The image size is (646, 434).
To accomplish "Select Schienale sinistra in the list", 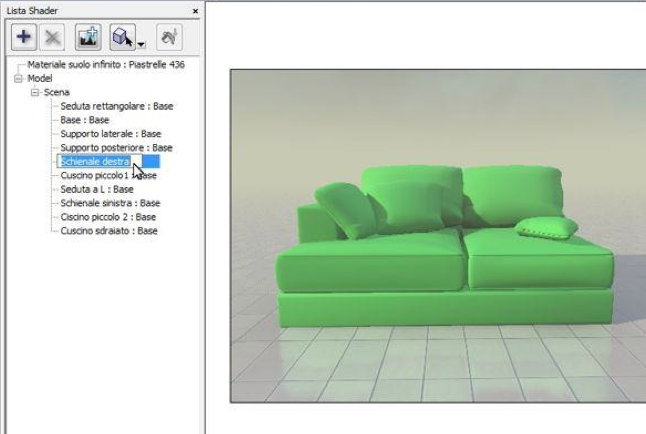I will click(x=109, y=202).
